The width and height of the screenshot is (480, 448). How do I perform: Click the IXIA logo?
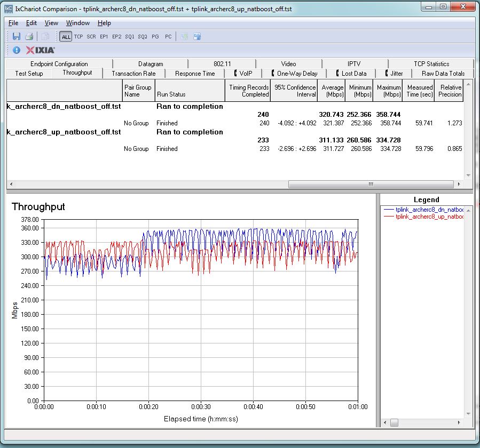pos(40,50)
